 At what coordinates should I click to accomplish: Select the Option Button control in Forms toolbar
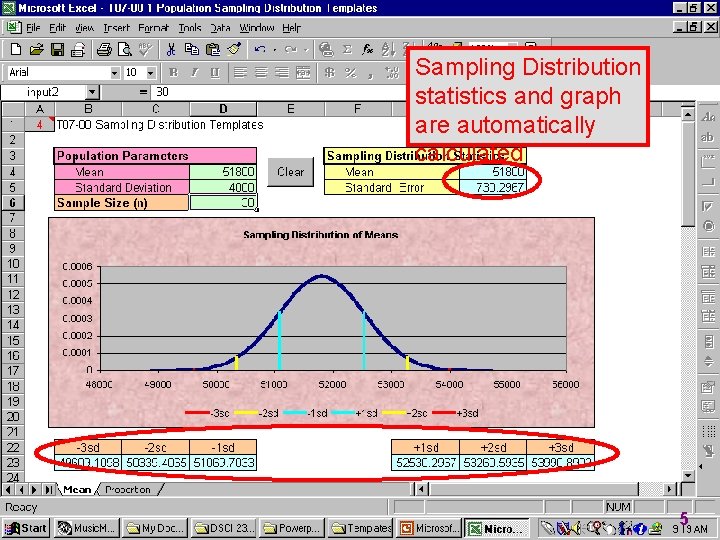click(x=708, y=226)
